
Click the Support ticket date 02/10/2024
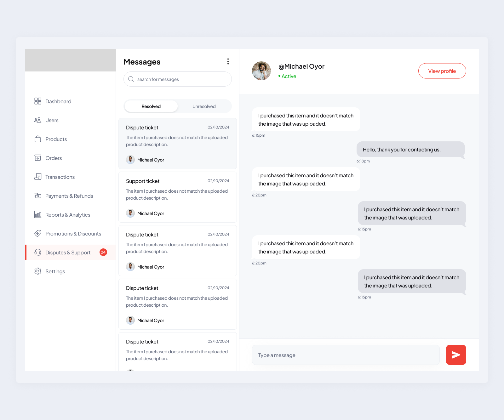(218, 181)
